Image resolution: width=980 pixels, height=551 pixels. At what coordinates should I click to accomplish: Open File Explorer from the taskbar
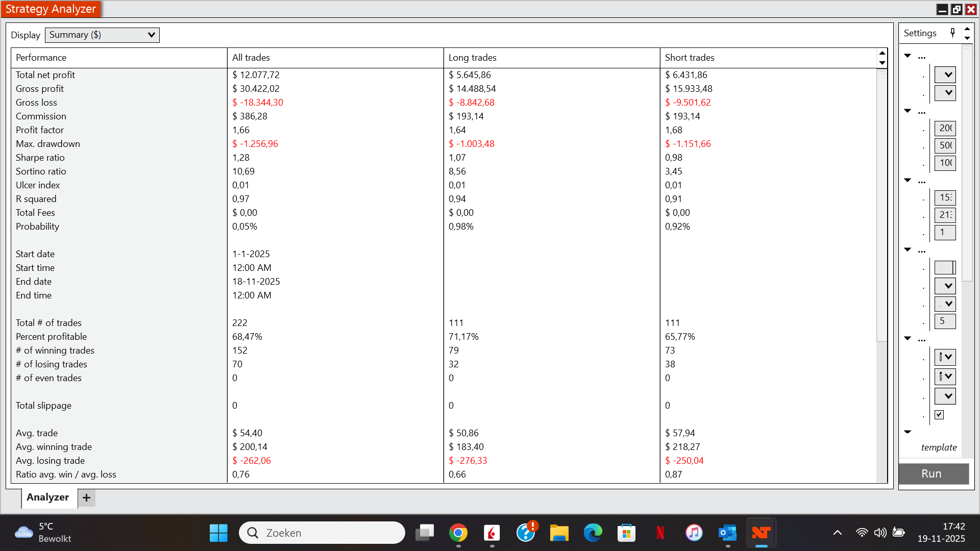pyautogui.click(x=559, y=533)
